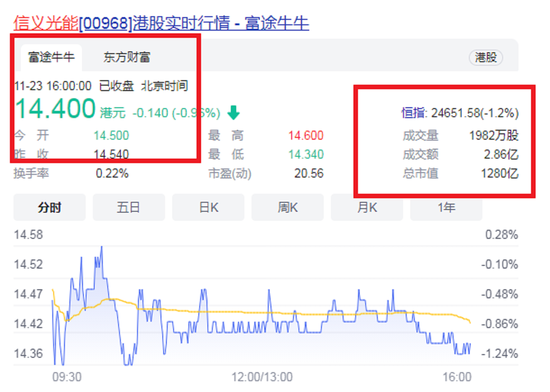The width and height of the screenshot is (550, 392).
Task: Click the 最高 value 14.600
Action: click(306, 135)
